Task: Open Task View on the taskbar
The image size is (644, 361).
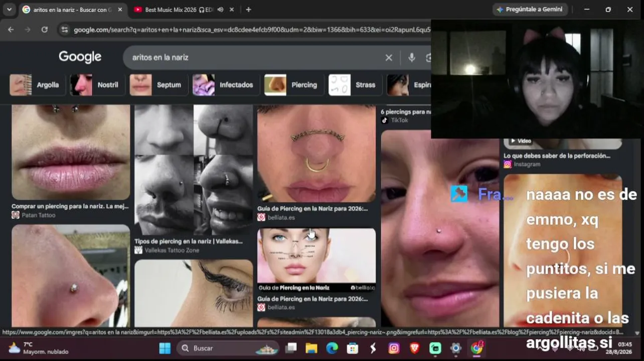Action: pyautogui.click(x=291, y=348)
